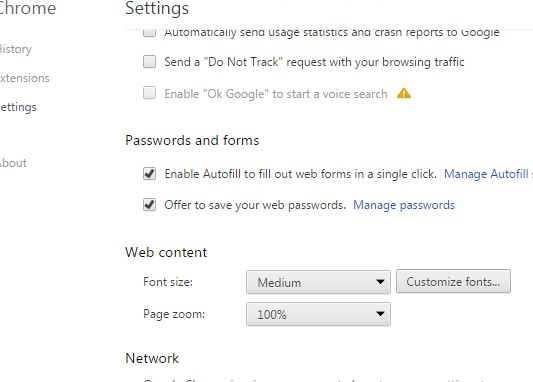Image resolution: width=533 pixels, height=382 pixels.
Task: Open the Page zoom 100% dropdown
Action: [318, 314]
